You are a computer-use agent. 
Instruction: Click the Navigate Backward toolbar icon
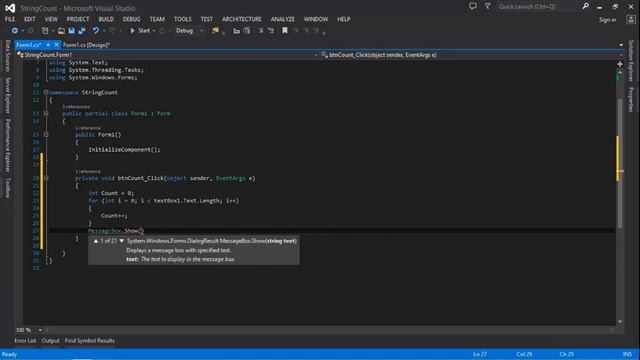(x=15, y=31)
